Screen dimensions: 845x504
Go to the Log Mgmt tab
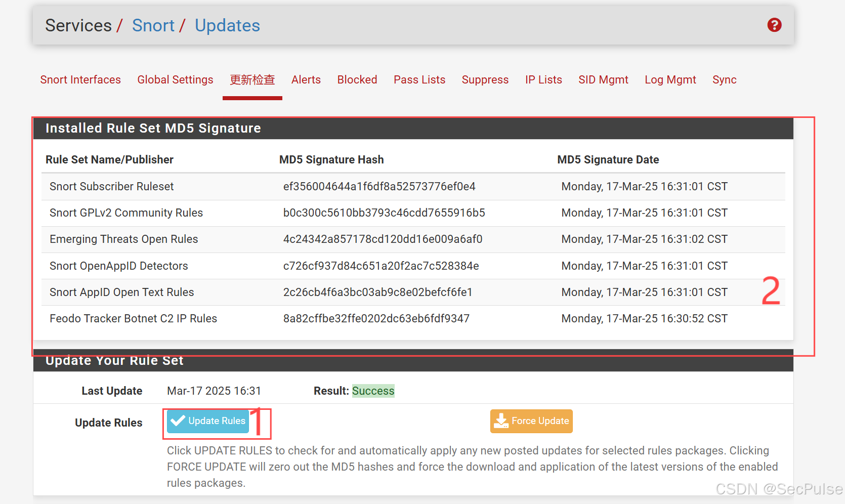[670, 80]
